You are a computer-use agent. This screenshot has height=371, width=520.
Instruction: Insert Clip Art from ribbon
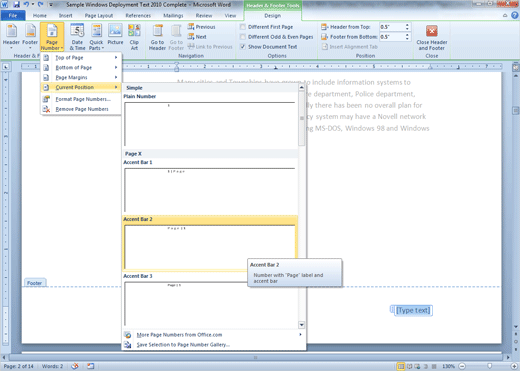pyautogui.click(x=134, y=37)
